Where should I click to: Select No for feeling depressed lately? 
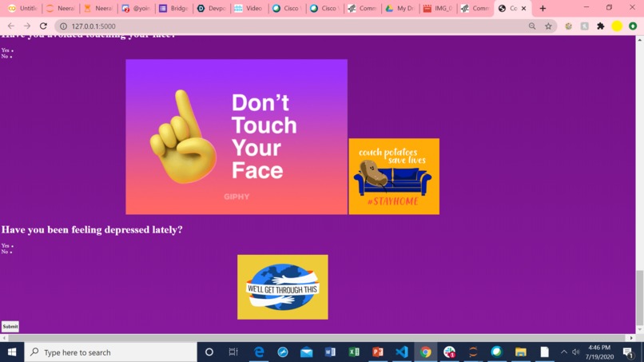pos(11,252)
